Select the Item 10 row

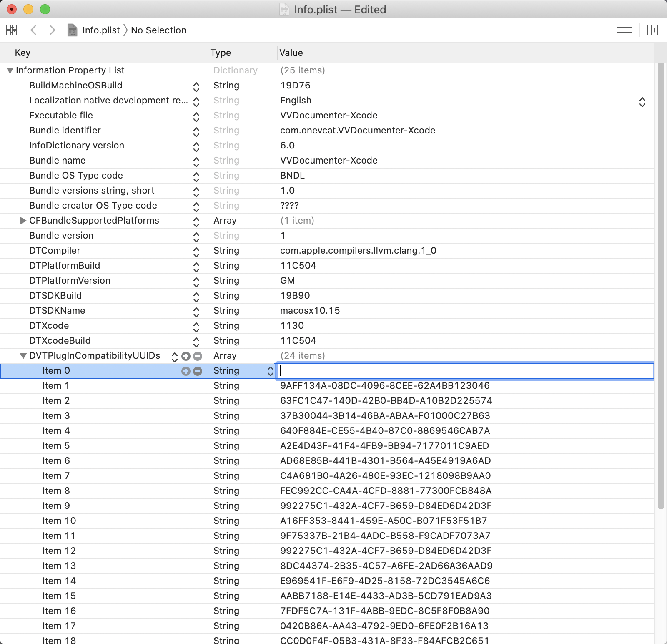click(327, 521)
